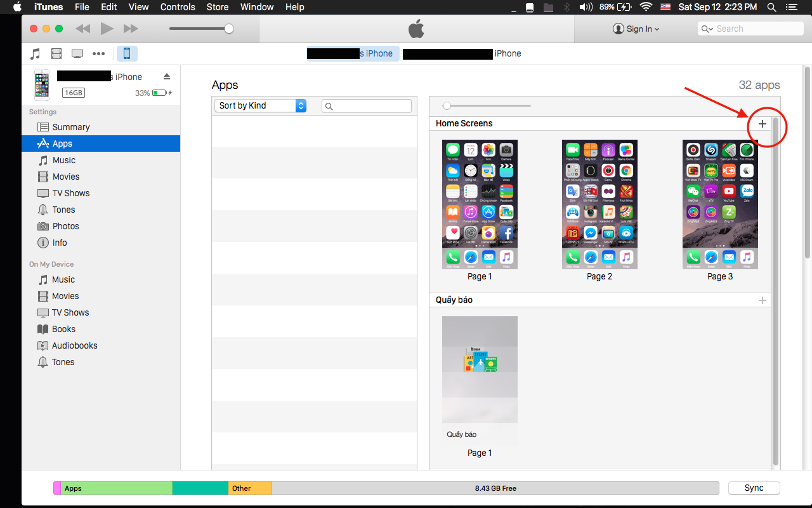Open the Wi-Fi status menu

[646, 7]
